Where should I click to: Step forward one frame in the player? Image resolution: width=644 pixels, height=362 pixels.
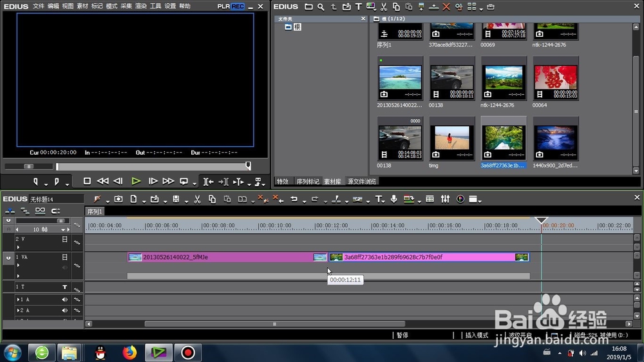point(153,181)
